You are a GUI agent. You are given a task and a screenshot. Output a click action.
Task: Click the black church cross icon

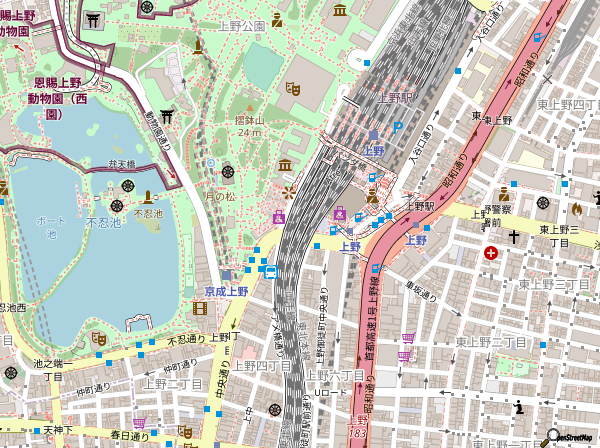point(515,237)
